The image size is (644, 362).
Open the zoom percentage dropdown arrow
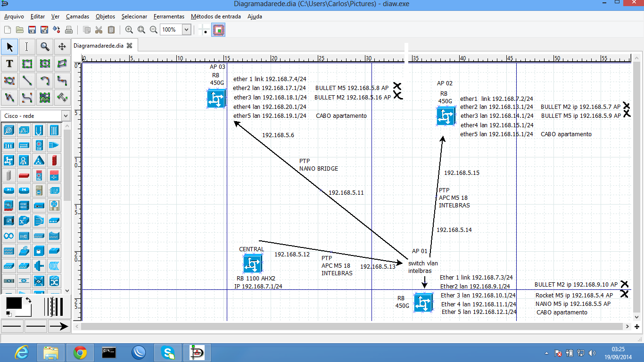(186, 30)
